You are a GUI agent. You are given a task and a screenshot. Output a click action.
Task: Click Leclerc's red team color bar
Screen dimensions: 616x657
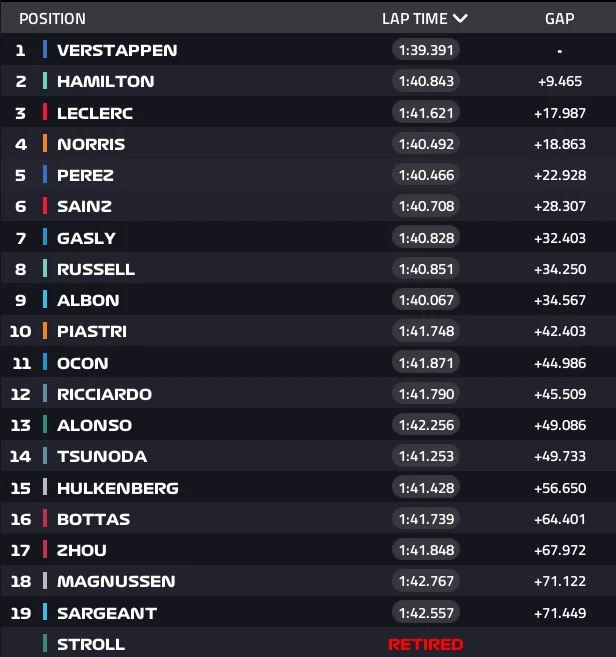45,113
